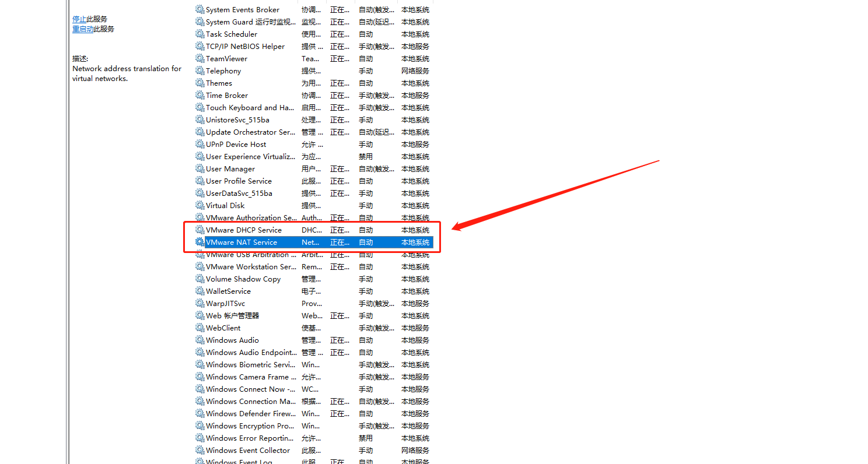Click the Tea... description in TeamViewer row
868x464 pixels.
[310, 59]
